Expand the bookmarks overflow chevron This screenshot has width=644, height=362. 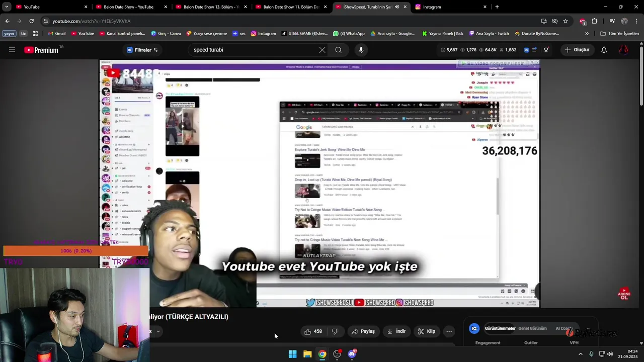587,34
